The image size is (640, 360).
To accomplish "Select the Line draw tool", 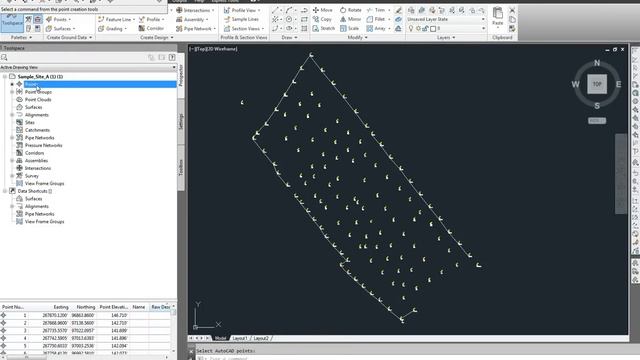I will coord(276,10).
